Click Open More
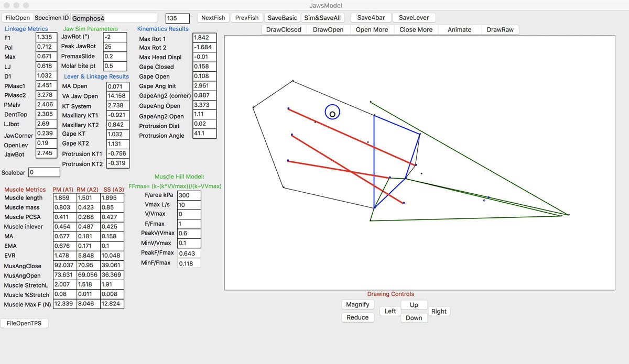Image resolution: width=629 pixels, height=364 pixels. click(x=372, y=29)
